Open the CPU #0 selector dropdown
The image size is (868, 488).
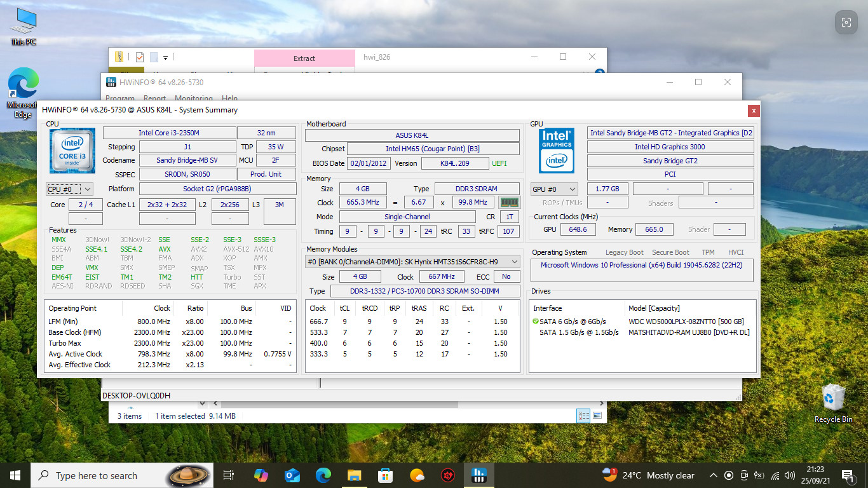70,189
